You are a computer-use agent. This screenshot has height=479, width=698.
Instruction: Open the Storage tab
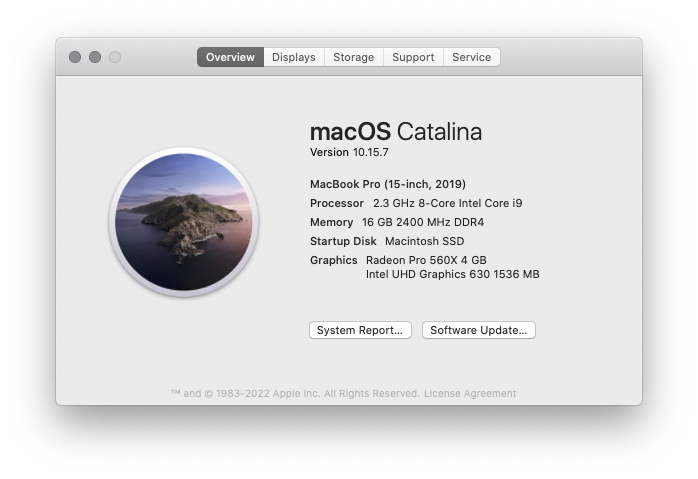coord(354,57)
